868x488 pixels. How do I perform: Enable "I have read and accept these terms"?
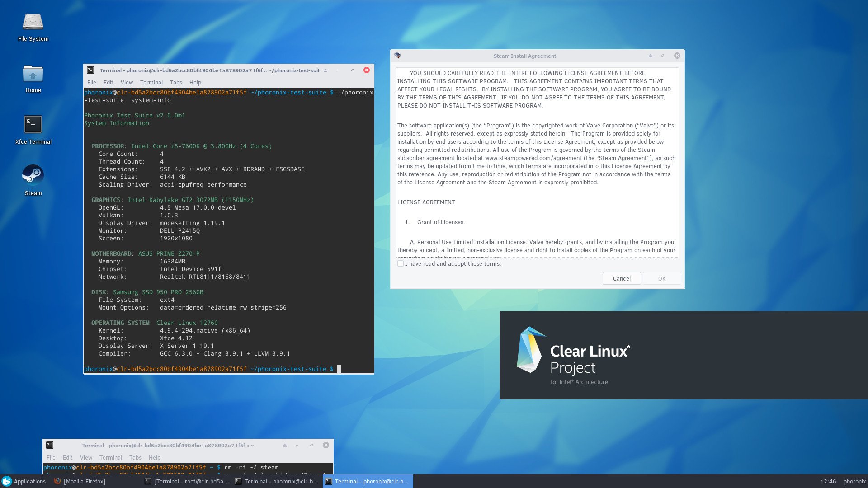(x=401, y=263)
